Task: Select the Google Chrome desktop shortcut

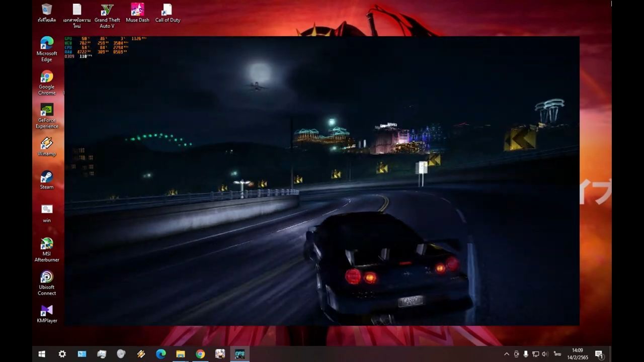Action: click(x=47, y=77)
